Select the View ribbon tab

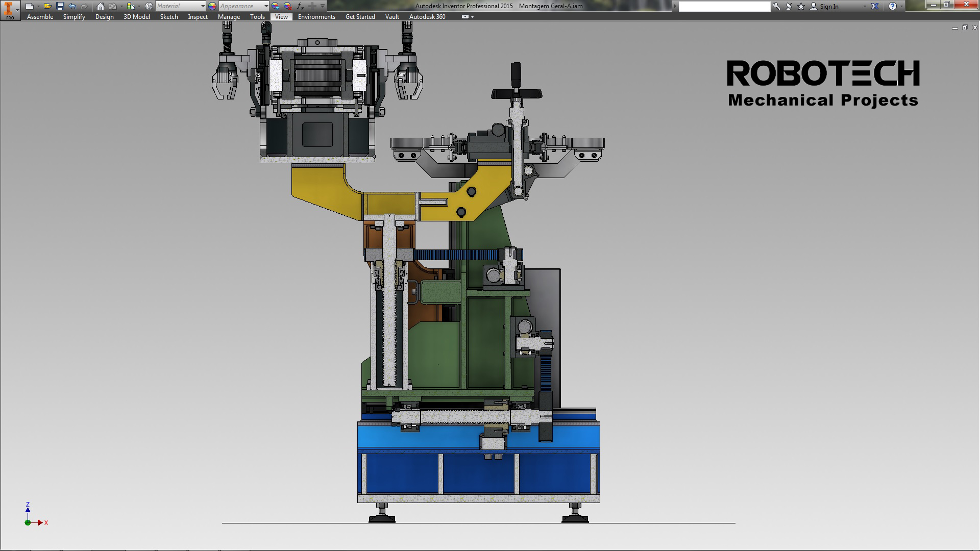point(281,17)
